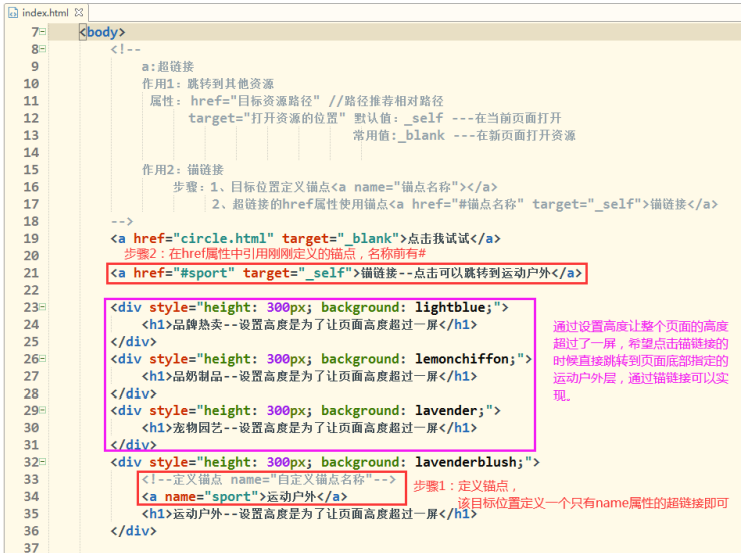The image size is (742, 553).
Task: Collapse the lavenderblush div at line 32
Action: [x=43, y=462]
